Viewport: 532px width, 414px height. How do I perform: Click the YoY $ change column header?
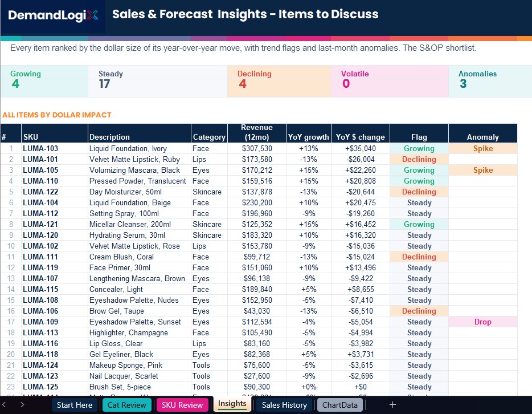(x=361, y=133)
